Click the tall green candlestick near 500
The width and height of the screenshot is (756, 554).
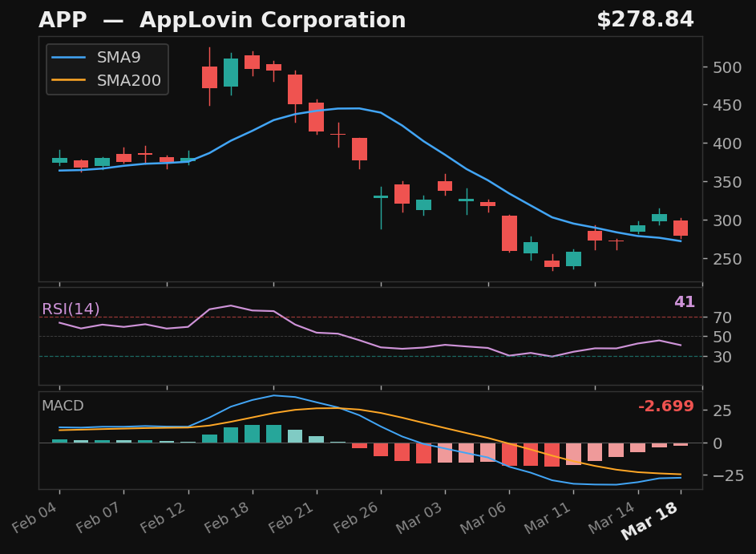[231, 73]
